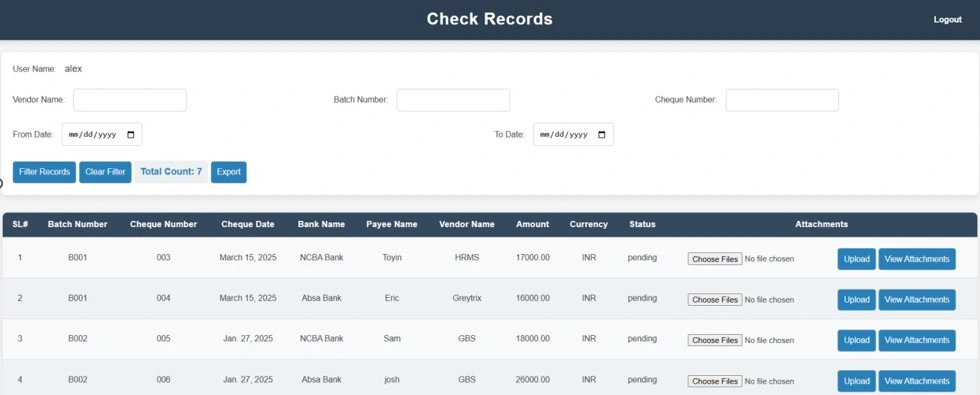Viewport: 980px width, 395px height.
Task: View Attachments for the Greytrix row
Action: point(917,299)
